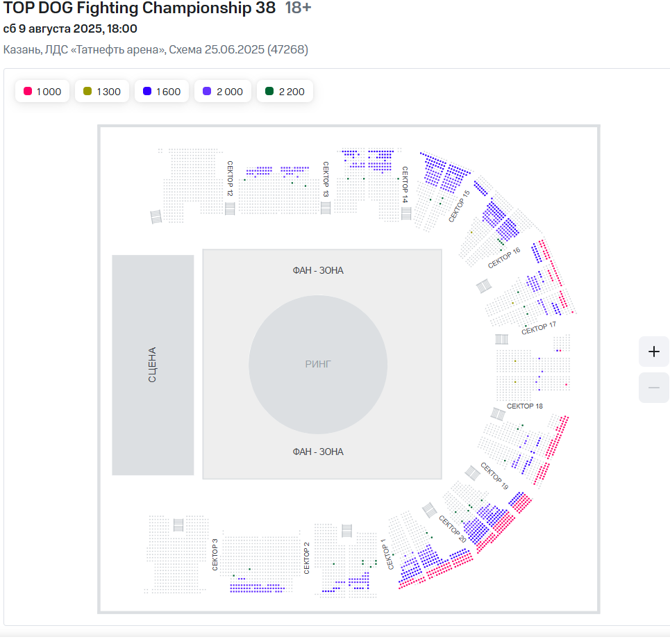The height and width of the screenshot is (644, 670).
Task: Click the staircase icon above Сектор 18 seats
Action: pyautogui.click(x=501, y=340)
